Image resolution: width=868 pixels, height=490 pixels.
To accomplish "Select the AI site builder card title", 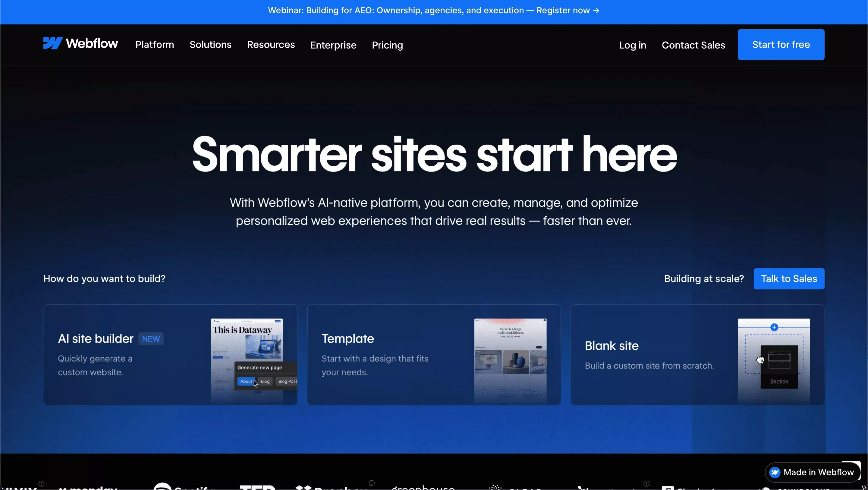I will [96, 339].
